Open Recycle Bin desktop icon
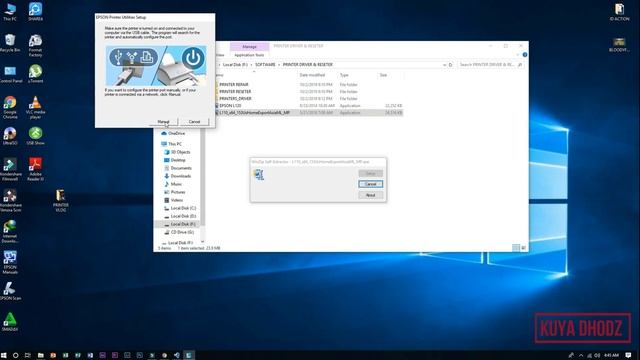640x360 pixels. pos(10,43)
